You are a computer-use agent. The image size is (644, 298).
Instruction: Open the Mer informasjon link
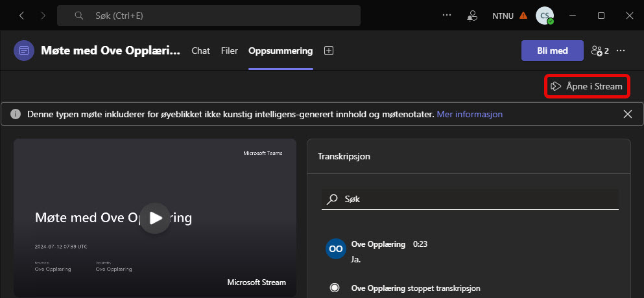(470, 114)
